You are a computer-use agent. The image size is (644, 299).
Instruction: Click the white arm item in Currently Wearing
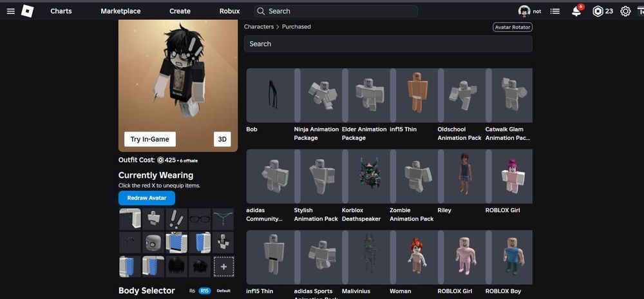(x=130, y=219)
